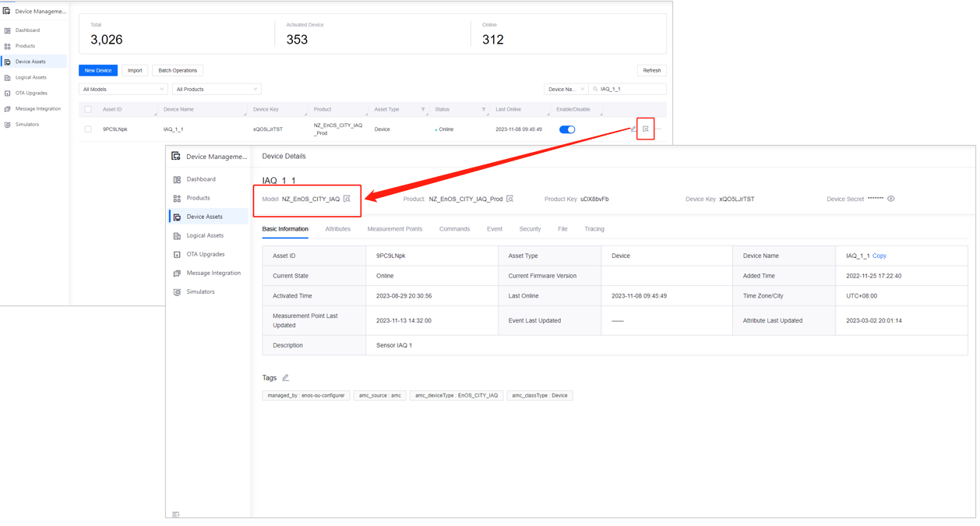Click the search magnifier icon in search box
The width and height of the screenshot is (980, 526).
[x=595, y=90]
